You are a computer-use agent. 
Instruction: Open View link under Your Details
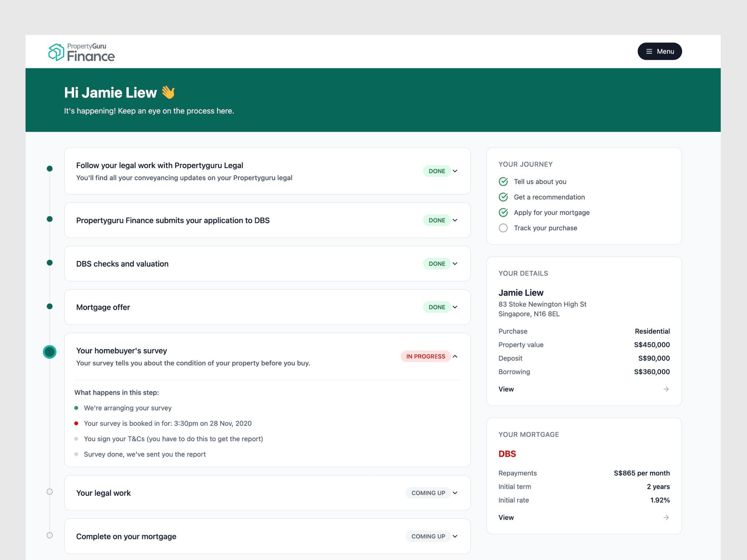506,389
